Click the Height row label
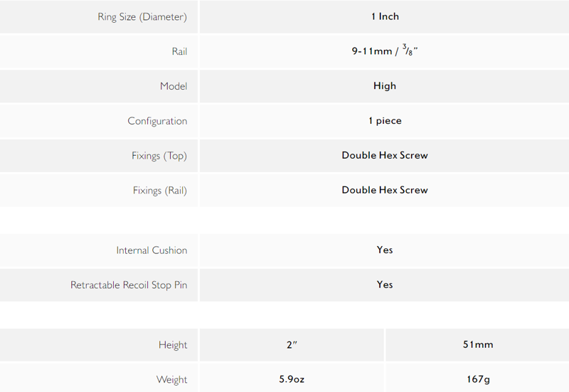This screenshot has width=569, height=392. point(173,345)
